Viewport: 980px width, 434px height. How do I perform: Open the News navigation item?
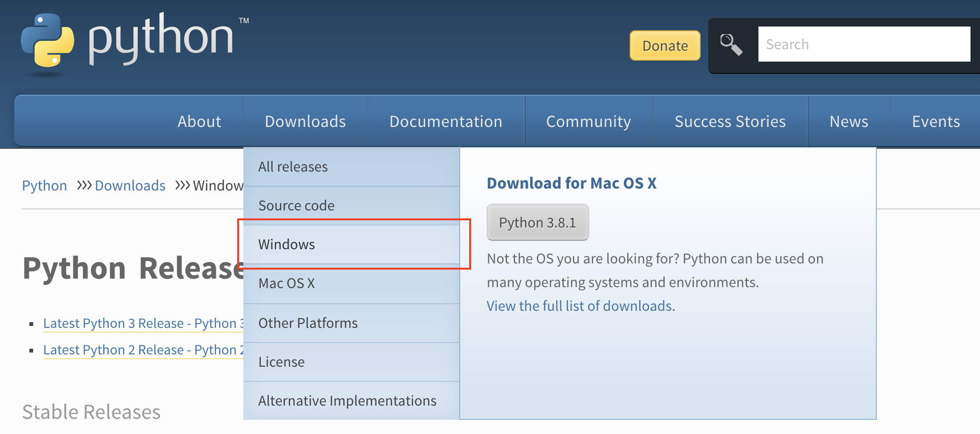click(x=849, y=122)
